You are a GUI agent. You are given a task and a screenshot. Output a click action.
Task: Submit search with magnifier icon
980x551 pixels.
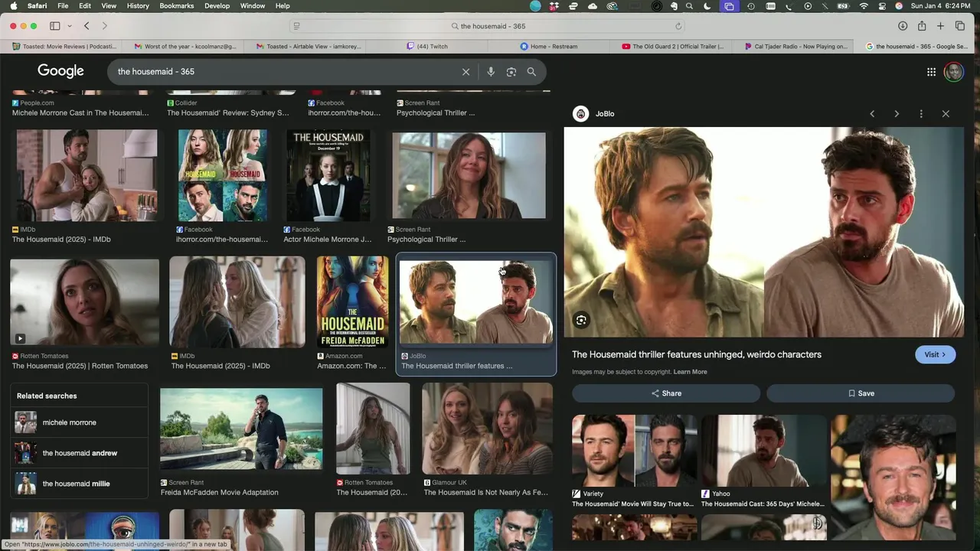531,72
